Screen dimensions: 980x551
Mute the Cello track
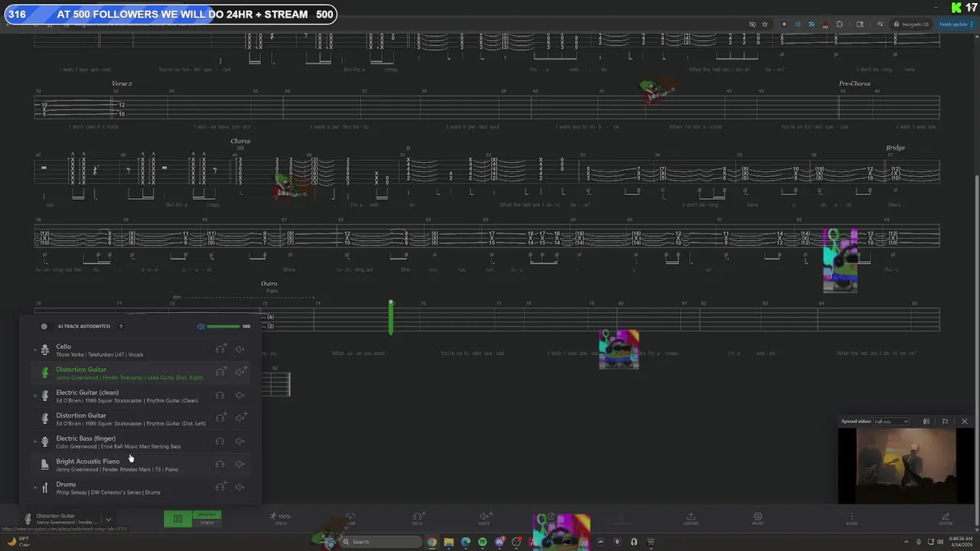pos(240,349)
